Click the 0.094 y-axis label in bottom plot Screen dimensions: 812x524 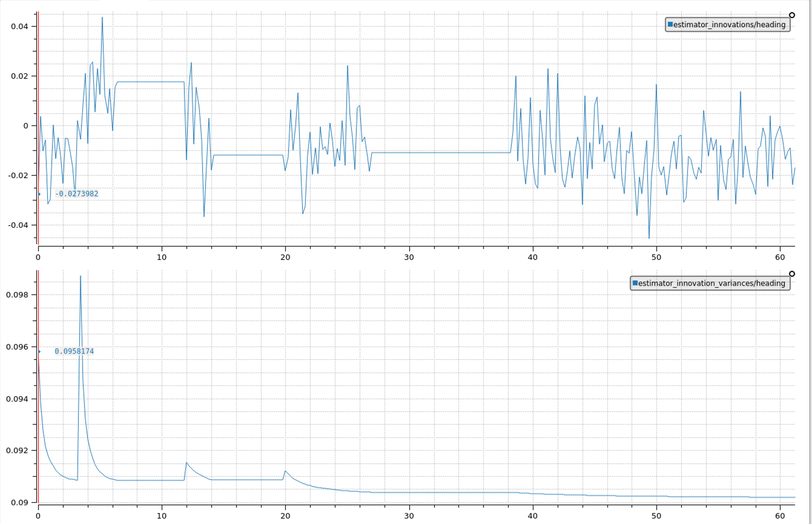[17, 399]
